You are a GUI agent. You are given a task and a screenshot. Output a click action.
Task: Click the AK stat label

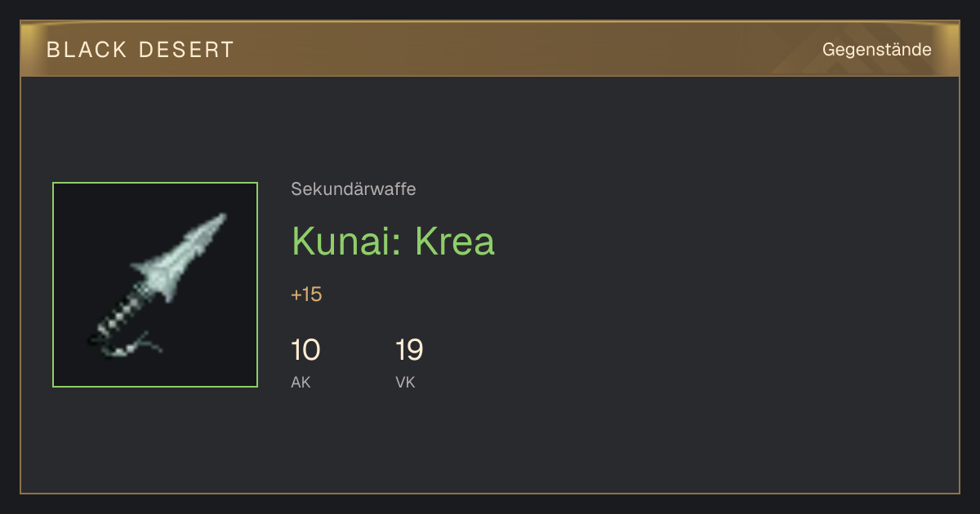(x=301, y=382)
